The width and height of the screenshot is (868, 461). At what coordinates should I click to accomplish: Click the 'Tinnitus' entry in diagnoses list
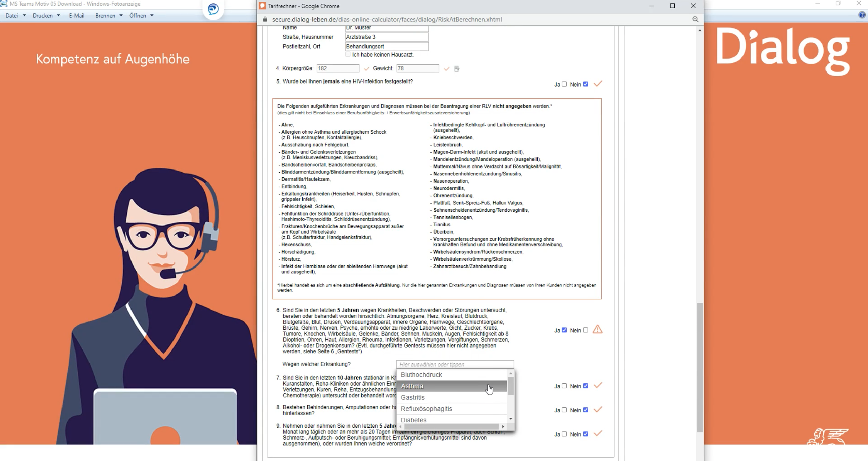[x=442, y=224]
